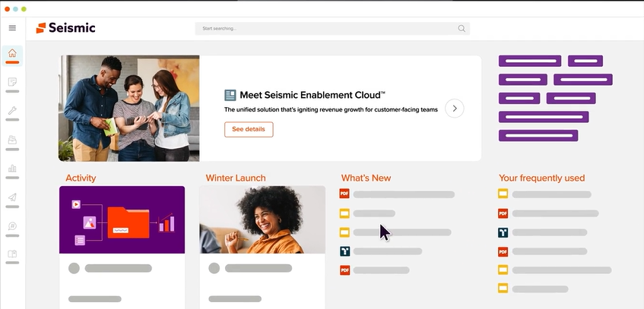
Task: Advance banner with the right chevron button
Action: tap(455, 109)
